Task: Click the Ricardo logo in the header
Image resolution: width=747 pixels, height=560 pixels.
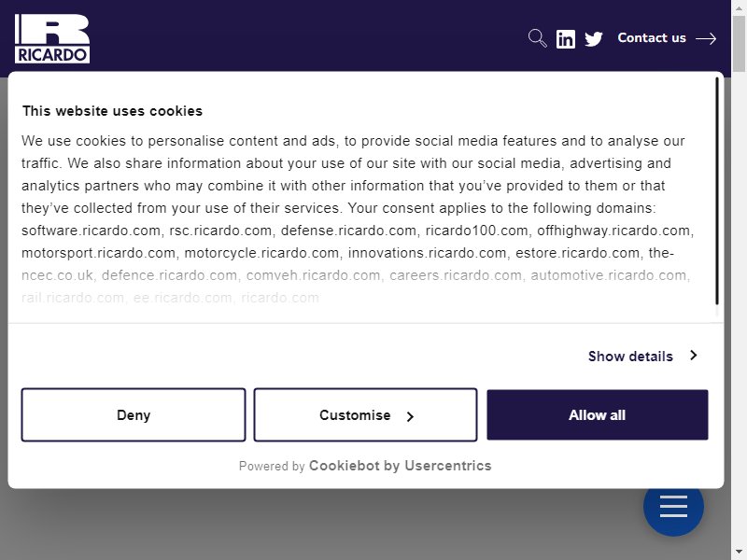Action: [x=52, y=38]
